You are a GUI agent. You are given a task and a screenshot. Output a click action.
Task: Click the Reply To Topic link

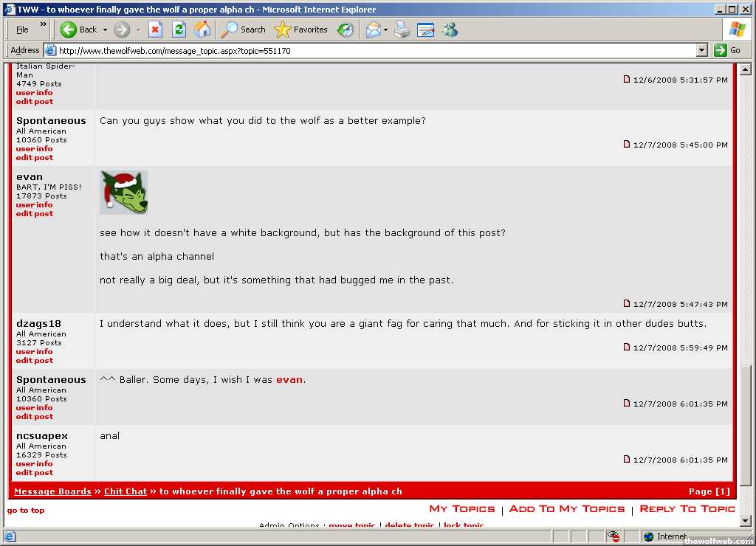(687, 508)
